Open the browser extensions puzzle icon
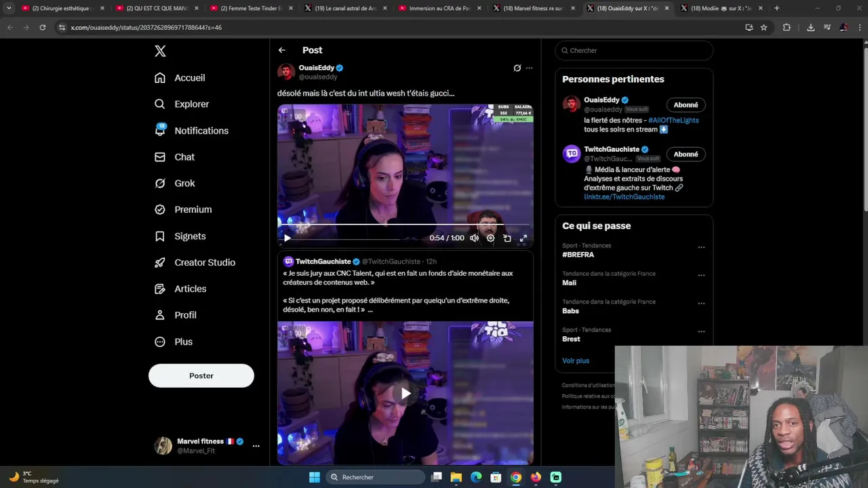868x488 pixels. tap(787, 27)
